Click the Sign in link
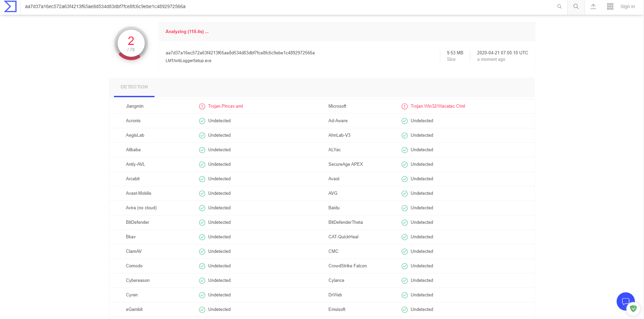644x319 pixels. click(x=627, y=6)
